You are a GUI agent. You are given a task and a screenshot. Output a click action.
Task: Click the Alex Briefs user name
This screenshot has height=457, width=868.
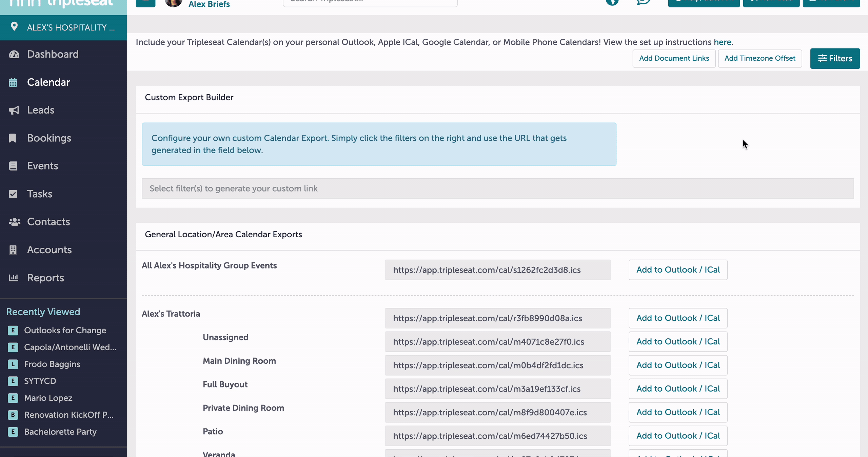(x=209, y=4)
